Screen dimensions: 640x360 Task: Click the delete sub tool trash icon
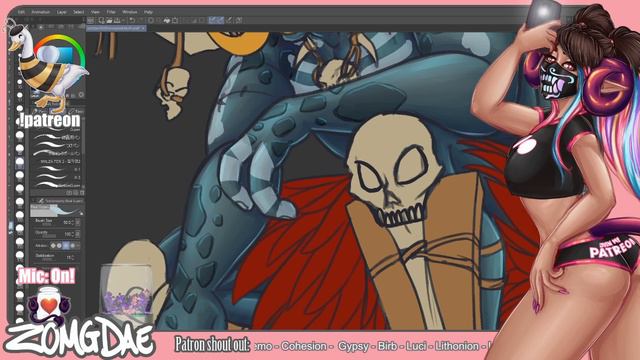[x=82, y=193]
